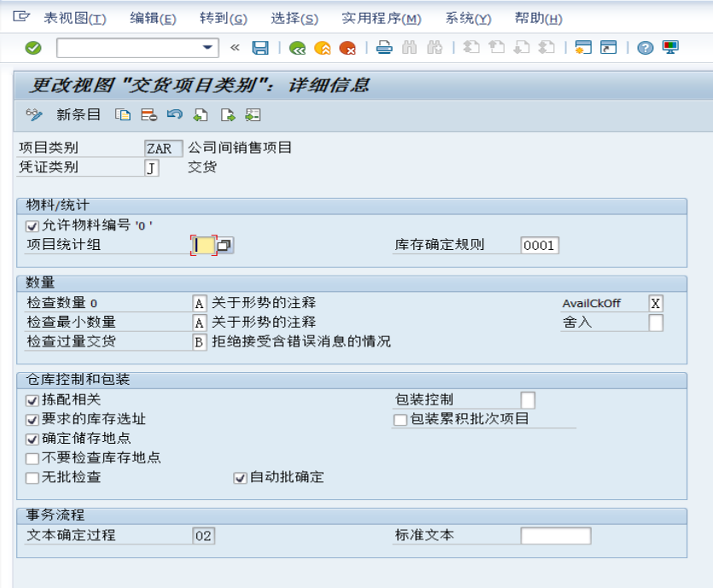Open 实用程序(M) menu
This screenshot has height=588, width=713.
382,18
